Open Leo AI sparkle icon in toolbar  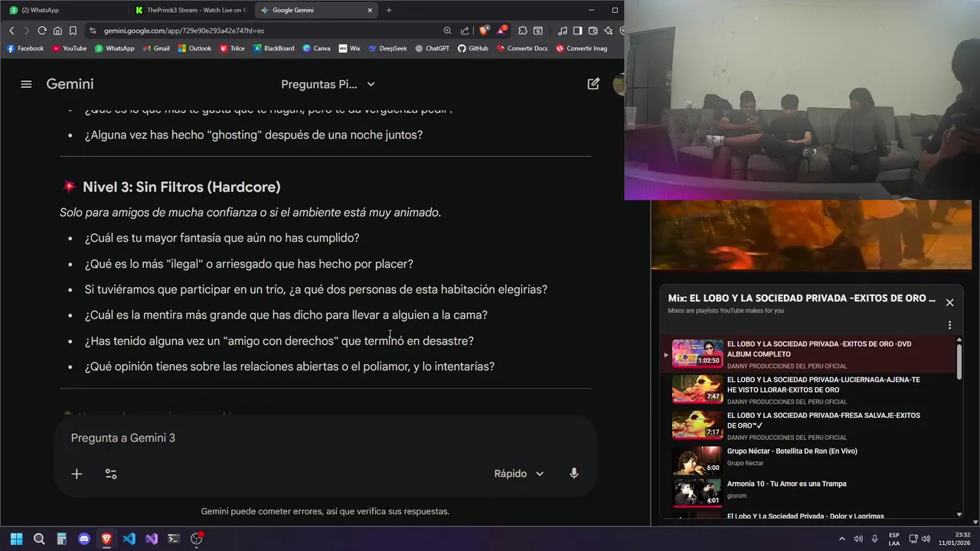[608, 31]
